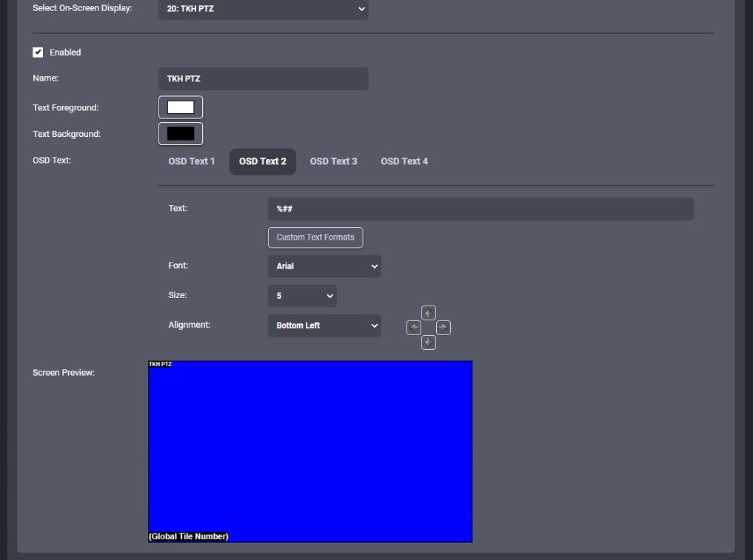
Task: Nudge OSD text position down arrow
Action: coord(429,343)
